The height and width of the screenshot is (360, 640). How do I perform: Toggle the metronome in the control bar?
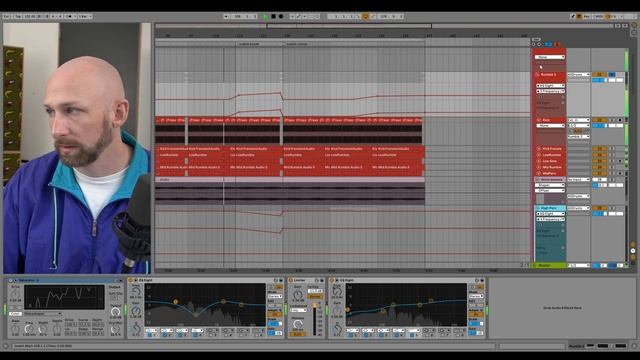point(69,16)
